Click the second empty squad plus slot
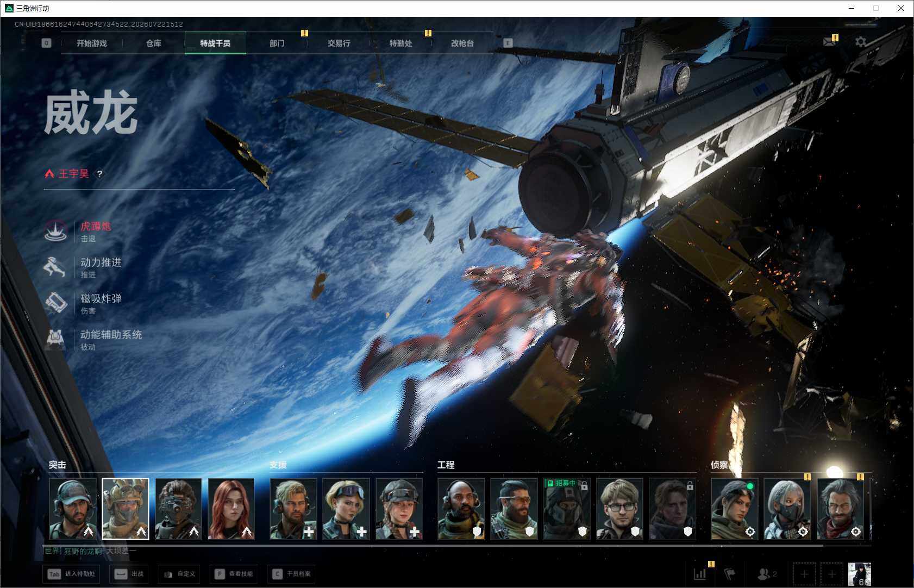Image resolution: width=914 pixels, height=588 pixels. pos(832,574)
